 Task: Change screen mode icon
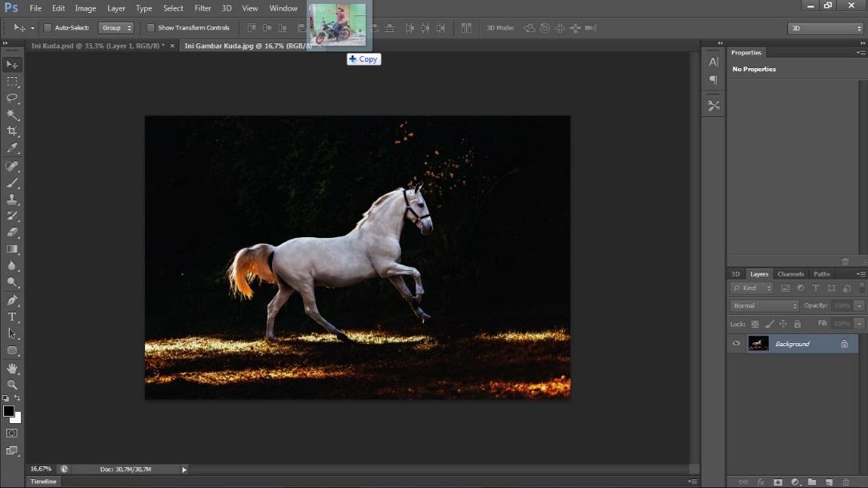[x=12, y=450]
